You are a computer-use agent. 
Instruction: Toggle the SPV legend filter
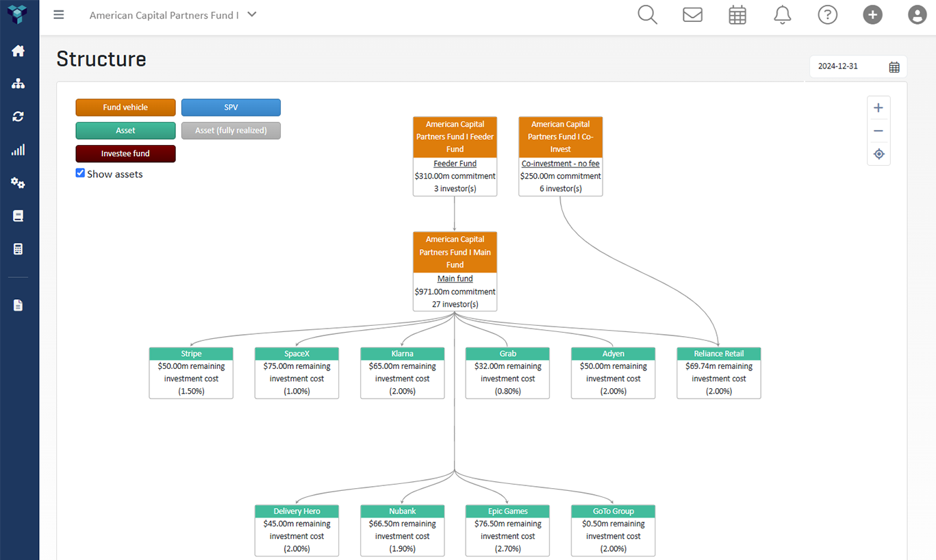coord(231,107)
